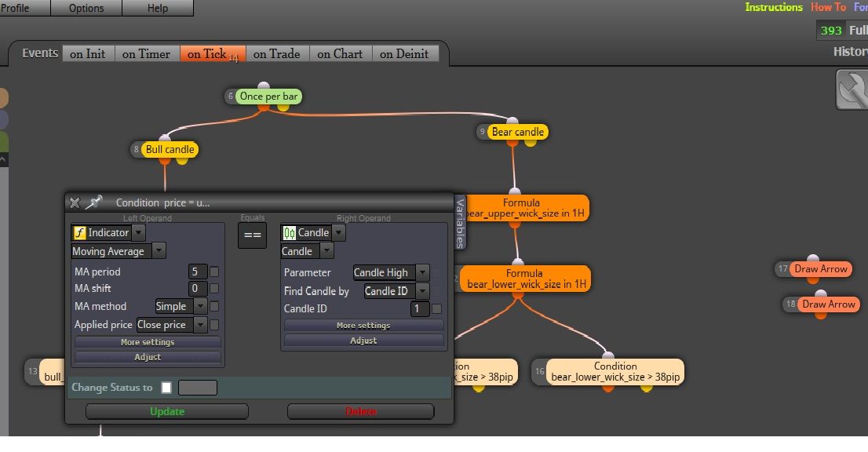The height and width of the screenshot is (452, 868).
Task: Click the orange output dot of Once per bar
Action: pyautogui.click(x=264, y=107)
